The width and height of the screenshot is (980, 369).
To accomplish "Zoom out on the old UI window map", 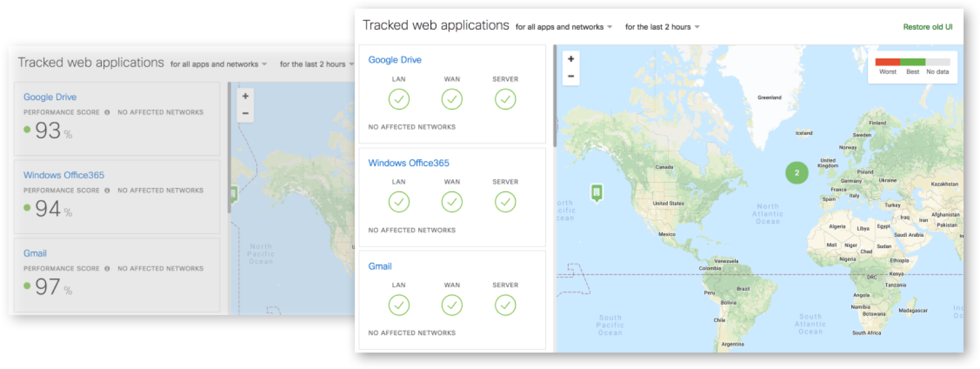I will (x=245, y=113).
